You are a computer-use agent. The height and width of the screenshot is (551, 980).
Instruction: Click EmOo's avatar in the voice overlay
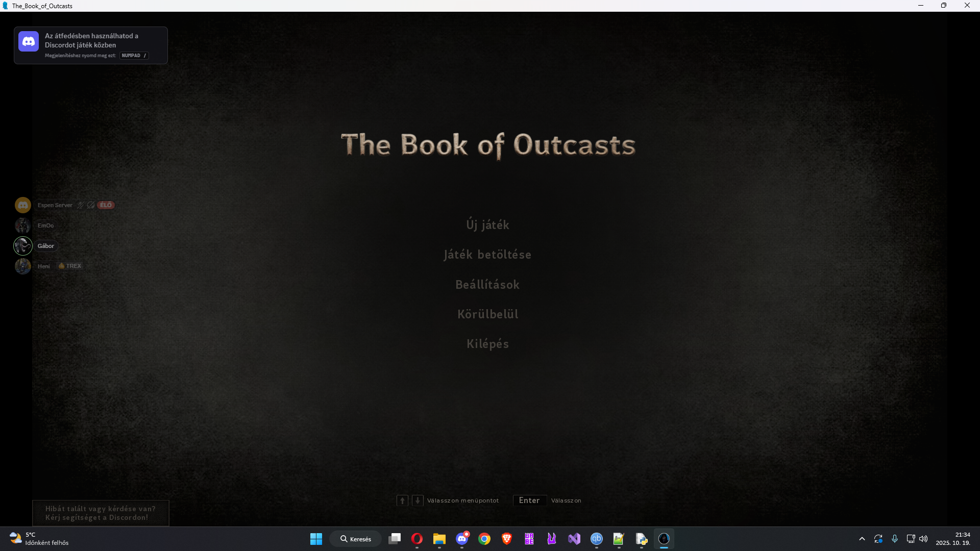pyautogui.click(x=23, y=226)
